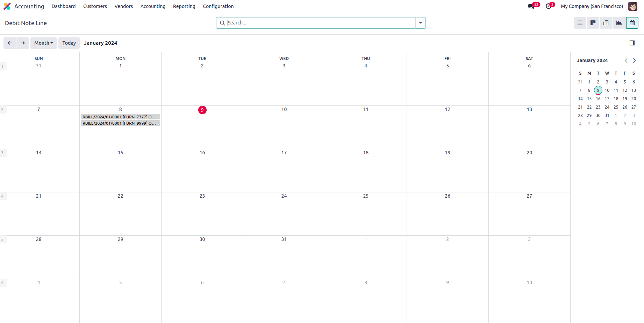Click the highlighted day 9 in main calendar
The image size is (644, 323).
202,110
